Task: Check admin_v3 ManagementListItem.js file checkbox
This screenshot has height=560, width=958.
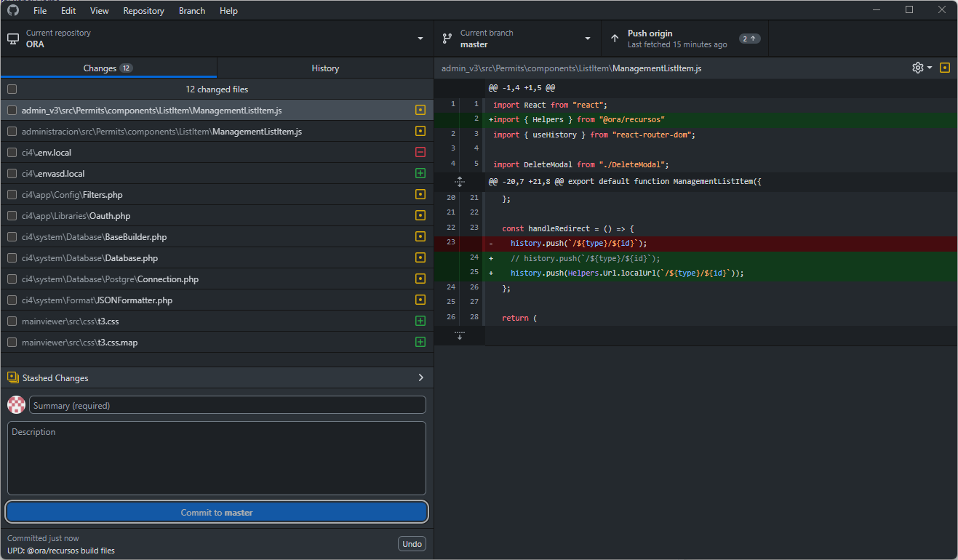Action: [x=12, y=111]
